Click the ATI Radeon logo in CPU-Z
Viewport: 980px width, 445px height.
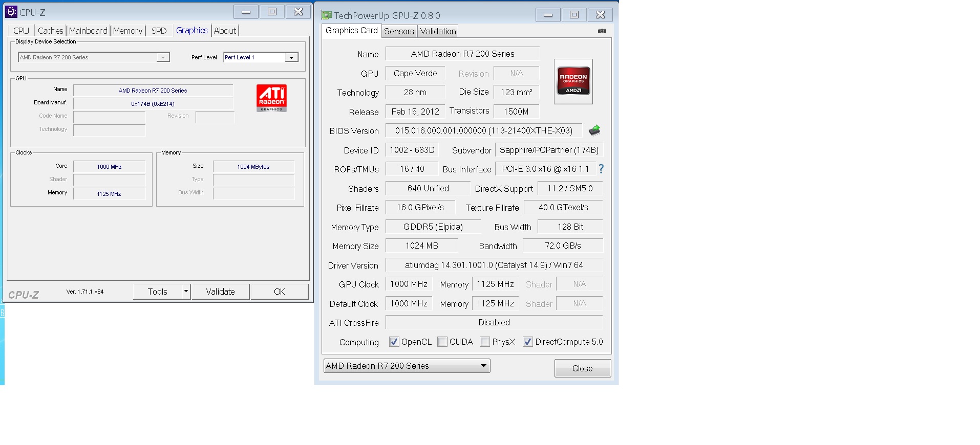[x=271, y=98]
